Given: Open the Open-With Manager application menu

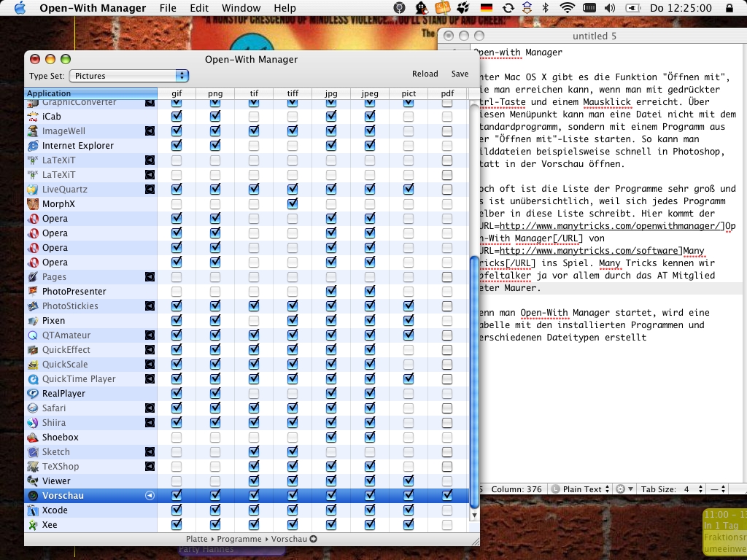Looking at the screenshot, I should (93, 8).
